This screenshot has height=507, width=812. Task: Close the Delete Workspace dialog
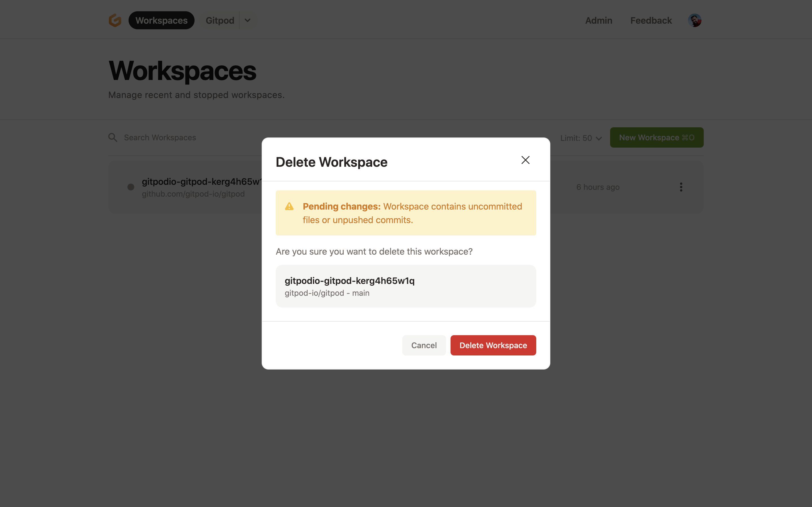coord(525,160)
